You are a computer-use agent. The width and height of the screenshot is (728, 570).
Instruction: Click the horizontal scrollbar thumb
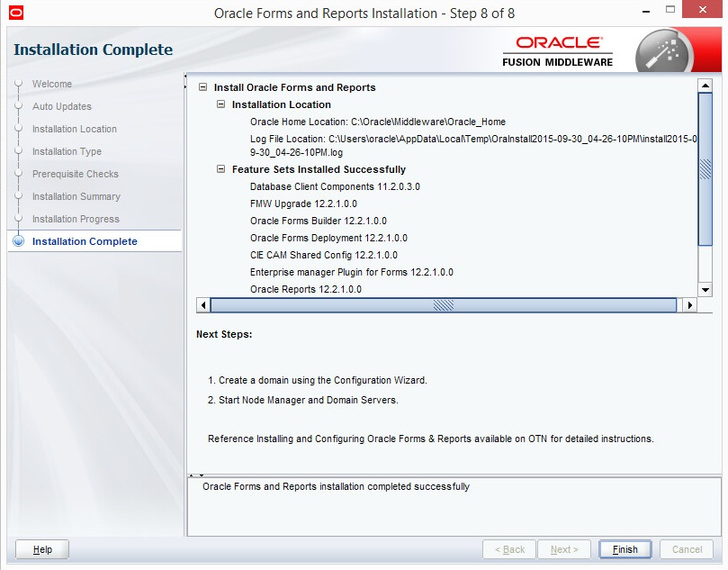(x=444, y=305)
